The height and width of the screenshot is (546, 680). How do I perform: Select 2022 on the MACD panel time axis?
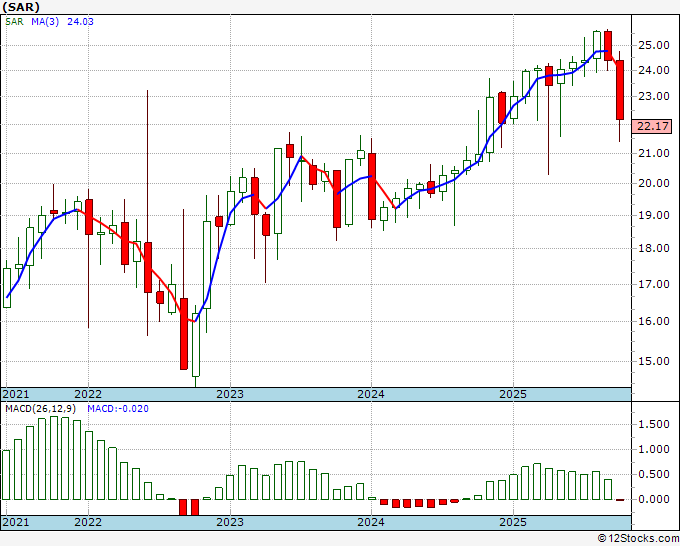(88, 522)
